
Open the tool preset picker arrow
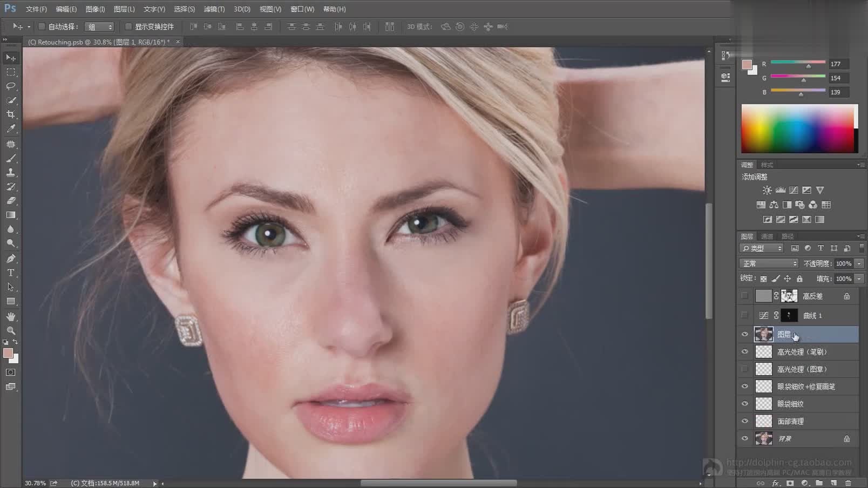click(x=29, y=26)
